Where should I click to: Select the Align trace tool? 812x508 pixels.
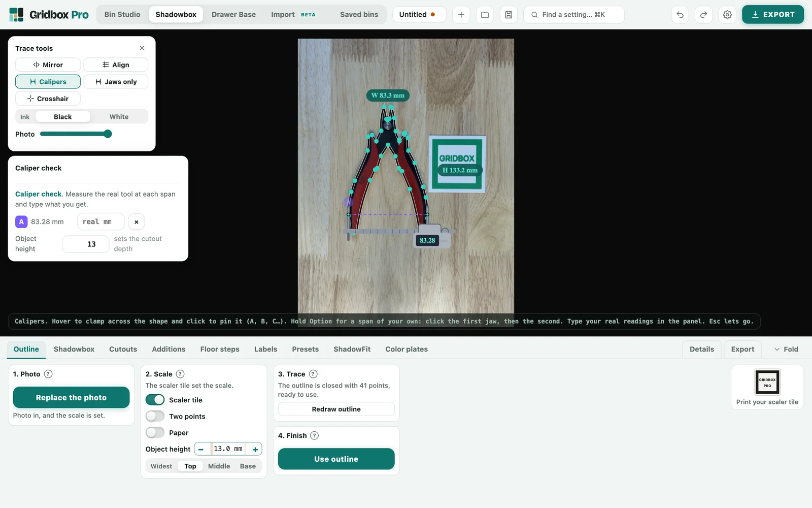116,65
